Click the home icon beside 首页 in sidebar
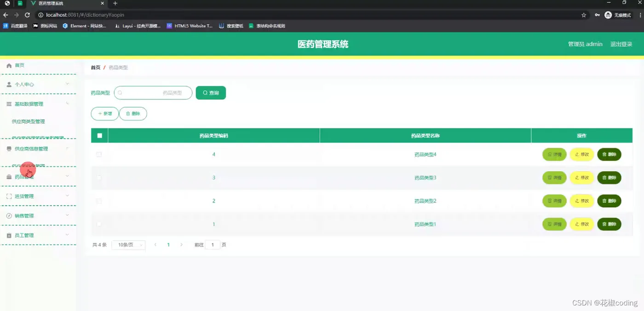 [9, 66]
